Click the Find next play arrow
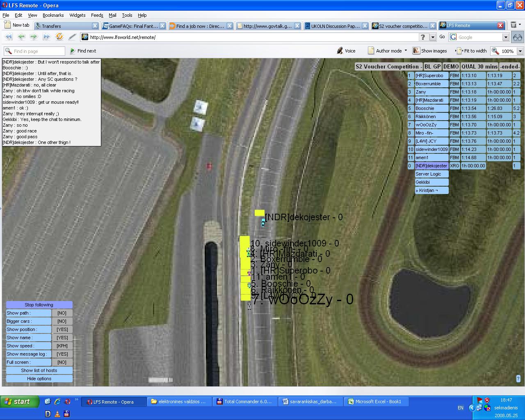 [x=73, y=51]
